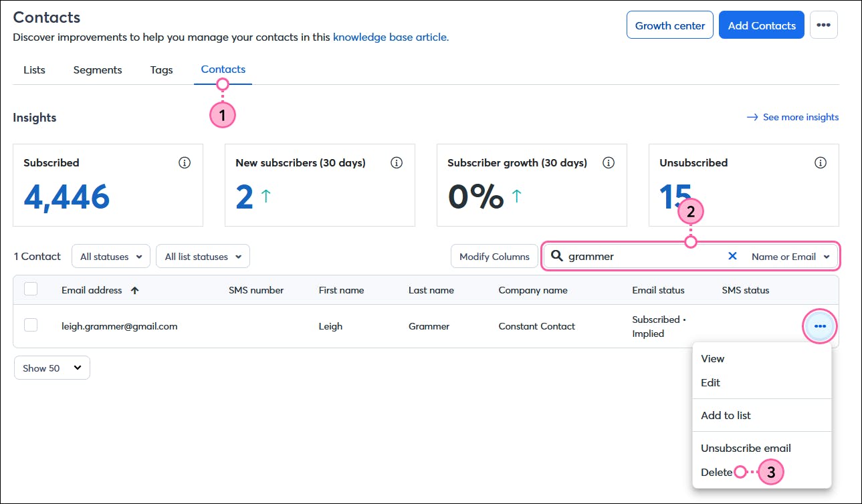Image resolution: width=862 pixels, height=504 pixels.
Task: Expand the Show 50 rows dropdown
Action: [51, 368]
